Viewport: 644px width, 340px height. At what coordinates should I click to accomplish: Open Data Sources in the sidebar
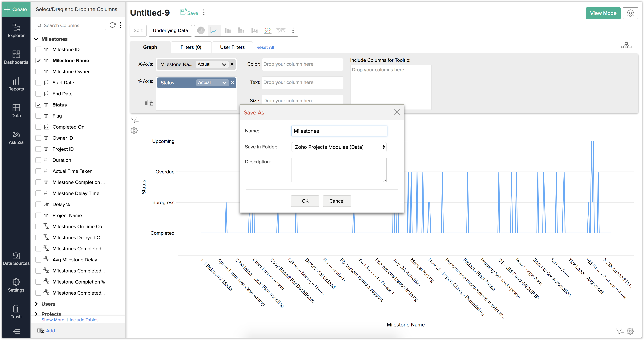tap(16, 259)
